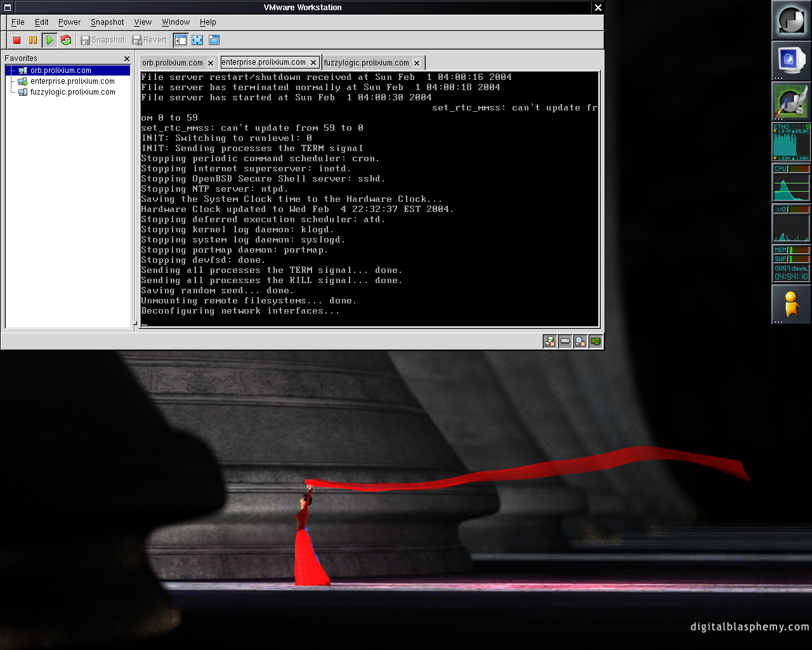Click the fuzzylogic VM icon in Favorites

point(23,92)
